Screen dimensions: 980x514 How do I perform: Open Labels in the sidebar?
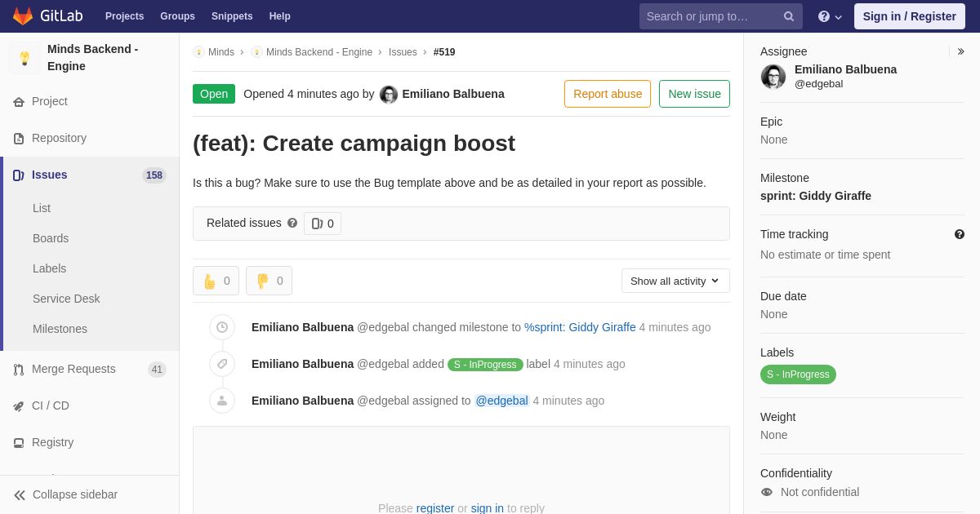coord(50,268)
